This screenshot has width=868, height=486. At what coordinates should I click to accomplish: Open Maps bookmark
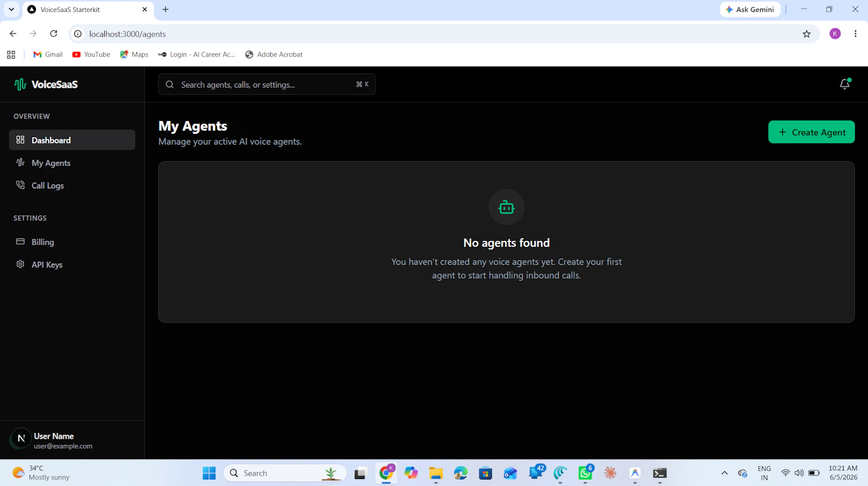[134, 54]
